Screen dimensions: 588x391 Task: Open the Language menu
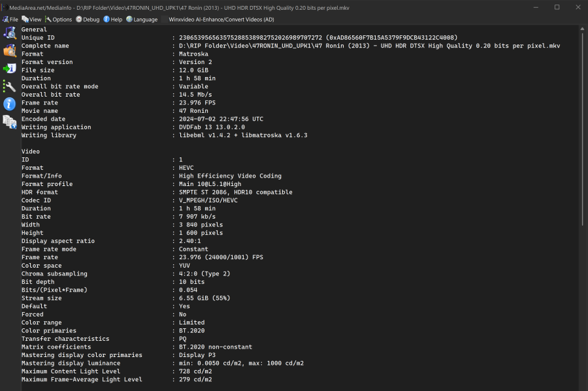pyautogui.click(x=142, y=20)
